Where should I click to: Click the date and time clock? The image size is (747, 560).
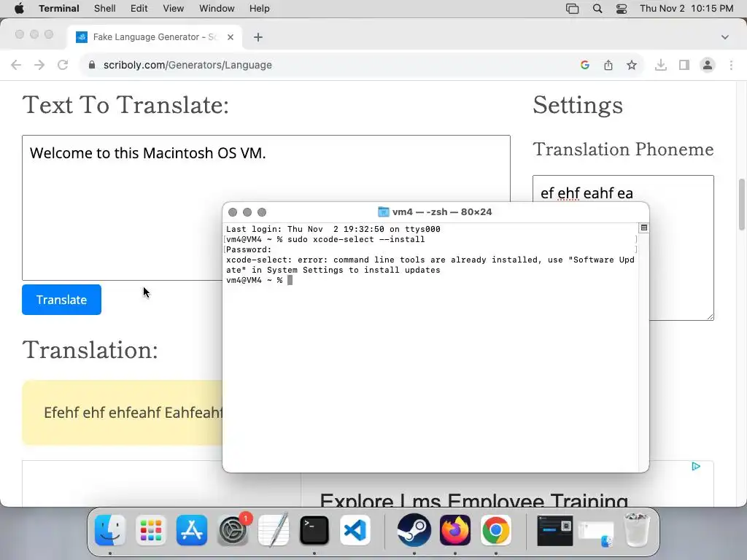click(686, 9)
